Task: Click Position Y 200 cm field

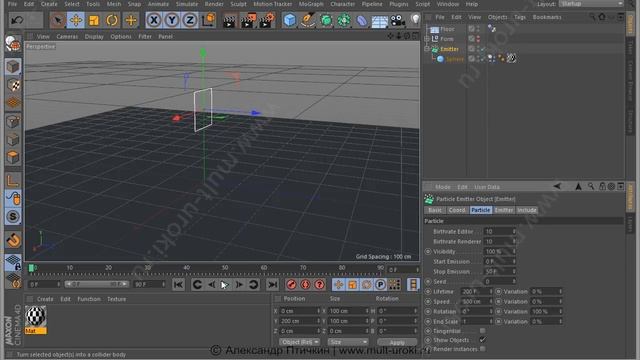Action: click(x=300, y=321)
